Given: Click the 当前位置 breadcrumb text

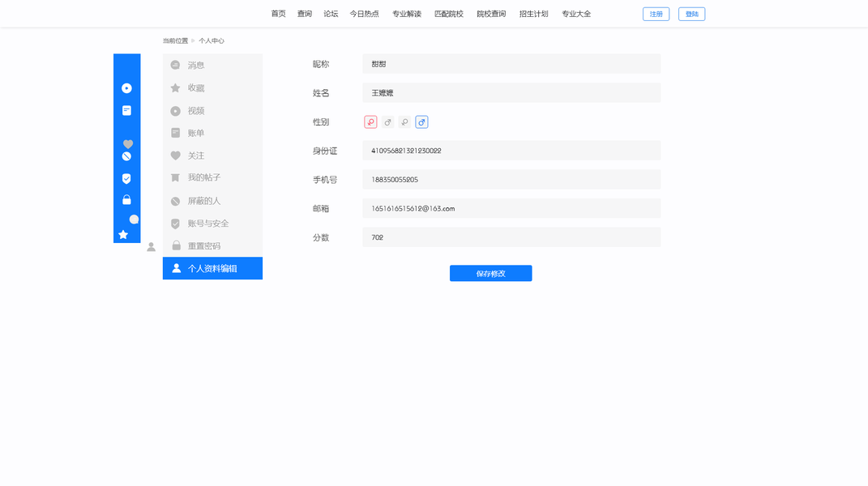Looking at the screenshot, I should click(x=176, y=41).
